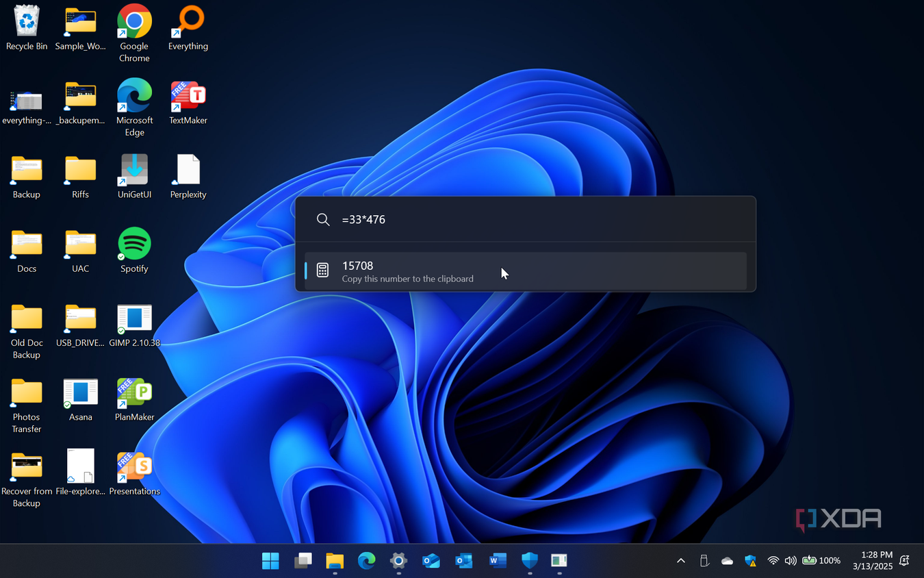Open the Wi-Fi network tray icon
924x578 pixels.
[773, 561]
